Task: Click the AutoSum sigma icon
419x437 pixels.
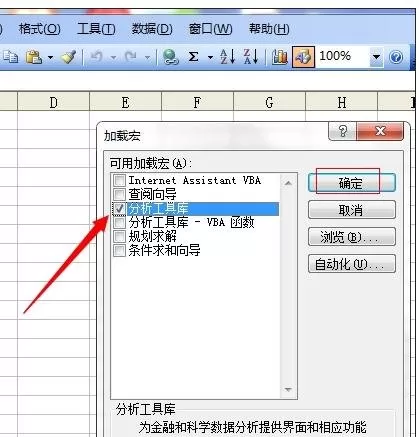Action: coord(194,57)
